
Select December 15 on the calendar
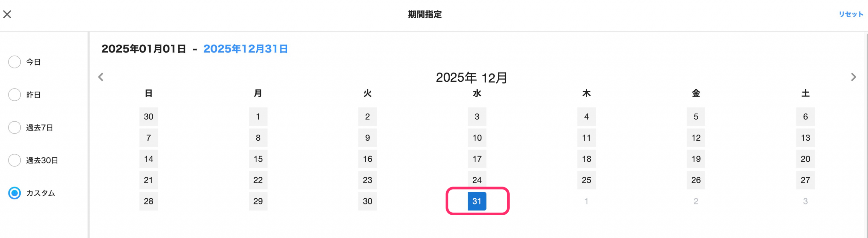[x=258, y=159]
